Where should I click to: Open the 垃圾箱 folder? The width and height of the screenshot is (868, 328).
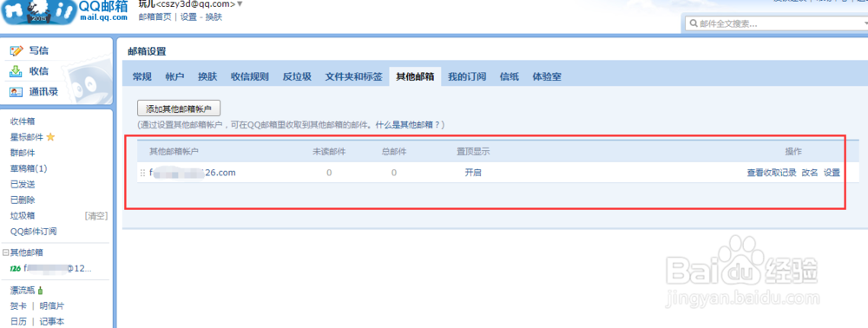click(23, 216)
